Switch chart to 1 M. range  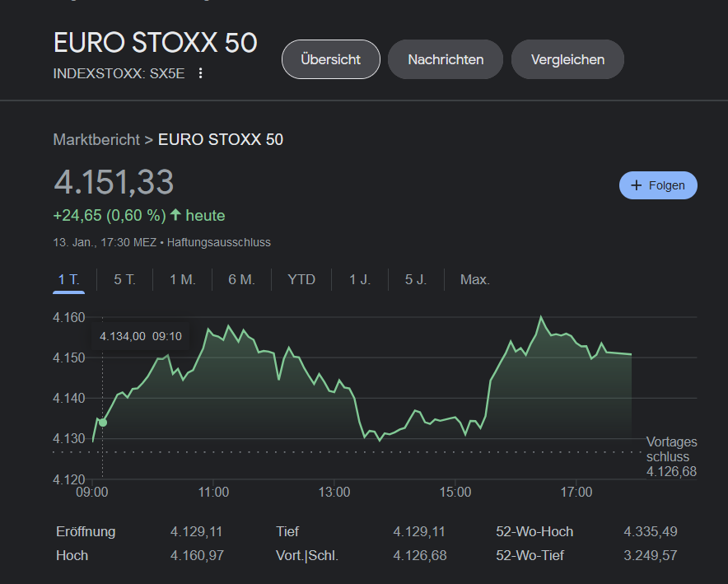[183, 279]
